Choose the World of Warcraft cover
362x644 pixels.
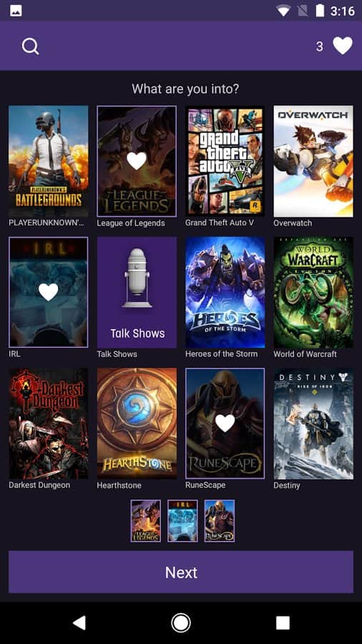coord(313,292)
